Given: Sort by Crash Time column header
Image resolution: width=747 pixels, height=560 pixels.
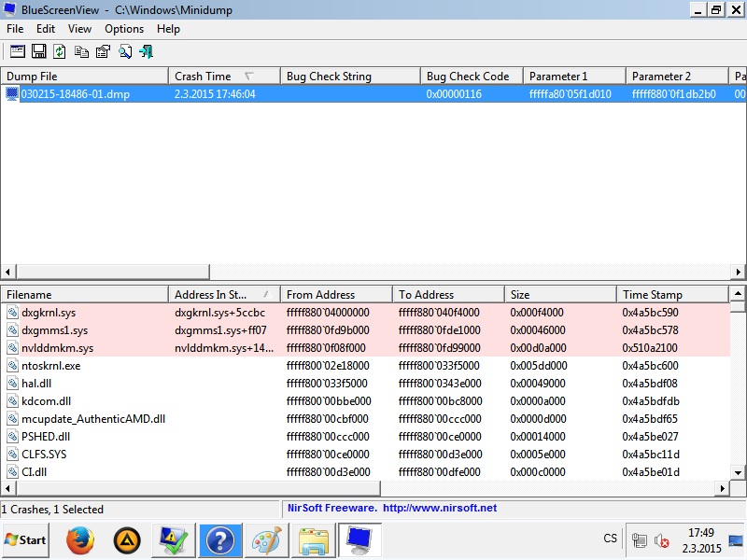Looking at the screenshot, I should click(x=224, y=77).
